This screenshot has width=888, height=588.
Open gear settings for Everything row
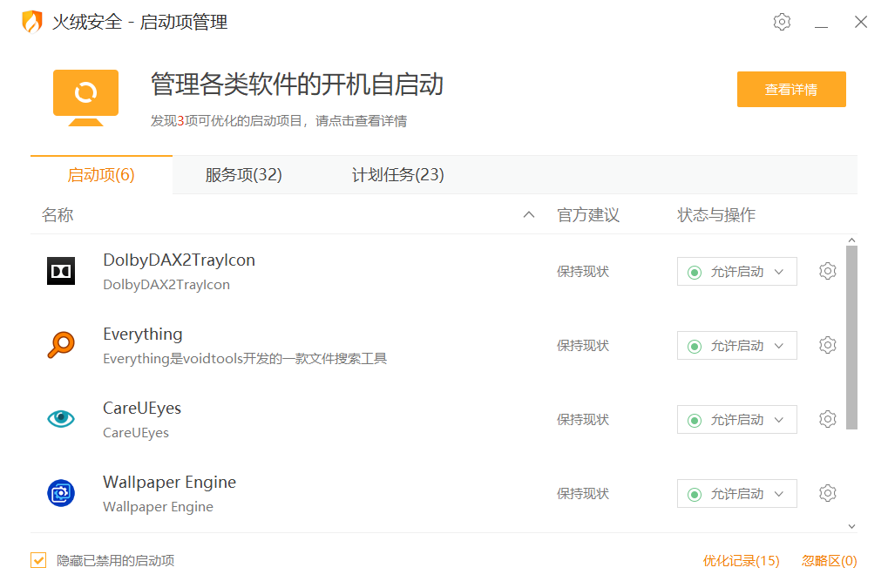coord(827,345)
